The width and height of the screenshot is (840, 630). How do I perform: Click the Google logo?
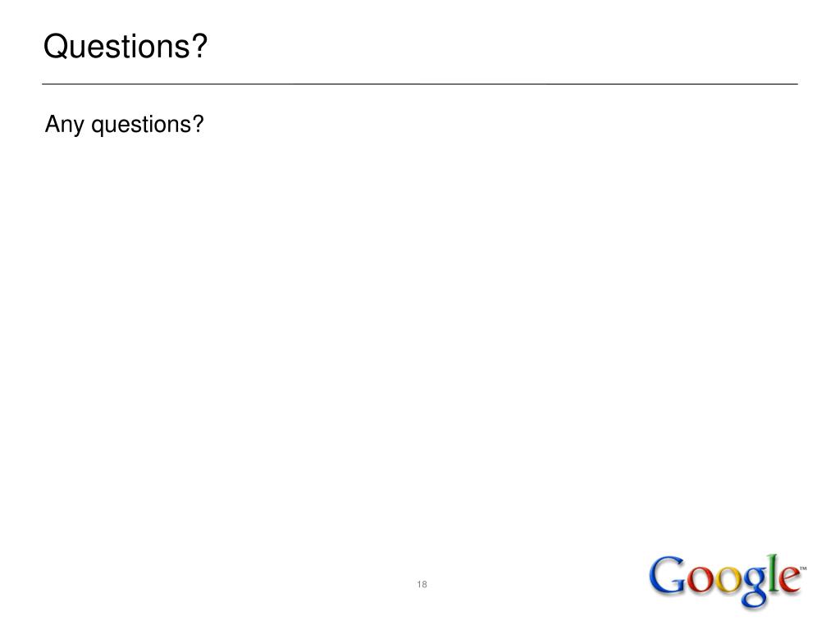727,581
